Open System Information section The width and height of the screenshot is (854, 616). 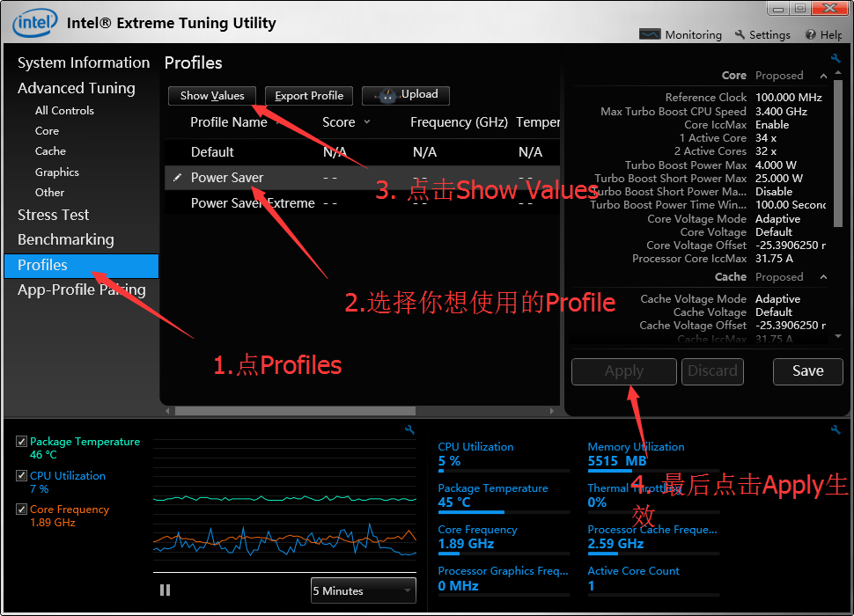(x=84, y=62)
